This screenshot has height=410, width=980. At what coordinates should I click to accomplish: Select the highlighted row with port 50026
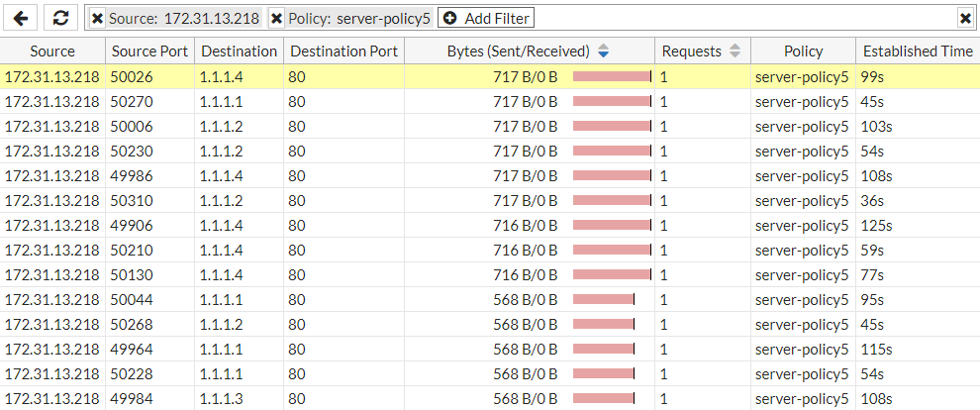[x=490, y=77]
